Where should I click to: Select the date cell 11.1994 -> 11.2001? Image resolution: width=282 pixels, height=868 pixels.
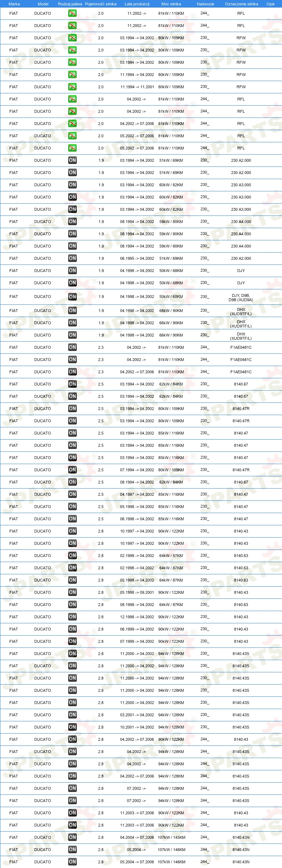point(137,87)
